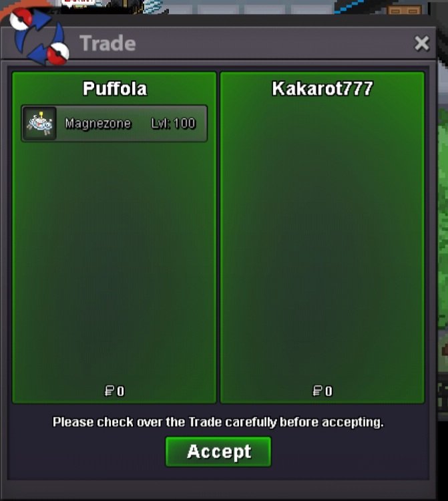Click the orange crate above the window
Viewport: 448px width, 501px height.
[x=404, y=9]
